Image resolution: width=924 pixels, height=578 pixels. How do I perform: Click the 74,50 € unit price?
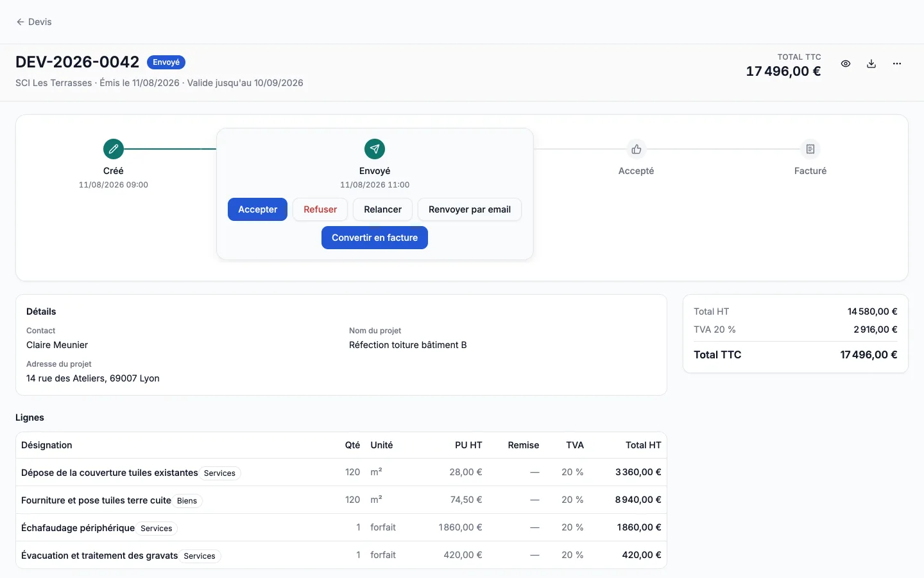466,500
